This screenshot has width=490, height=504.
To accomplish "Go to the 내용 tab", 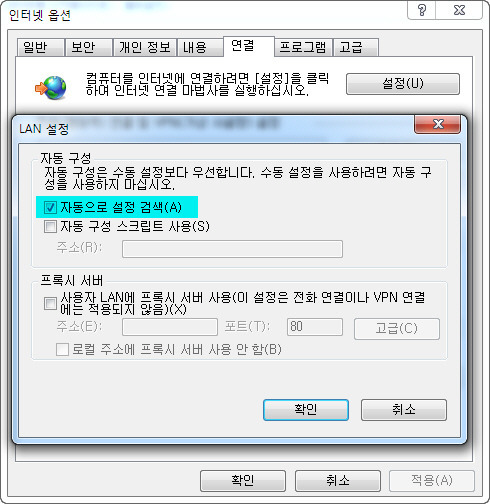I will [200, 47].
